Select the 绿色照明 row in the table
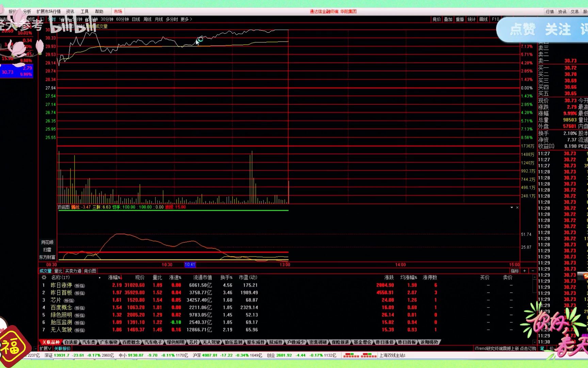This screenshot has height=368, width=588. [286, 315]
